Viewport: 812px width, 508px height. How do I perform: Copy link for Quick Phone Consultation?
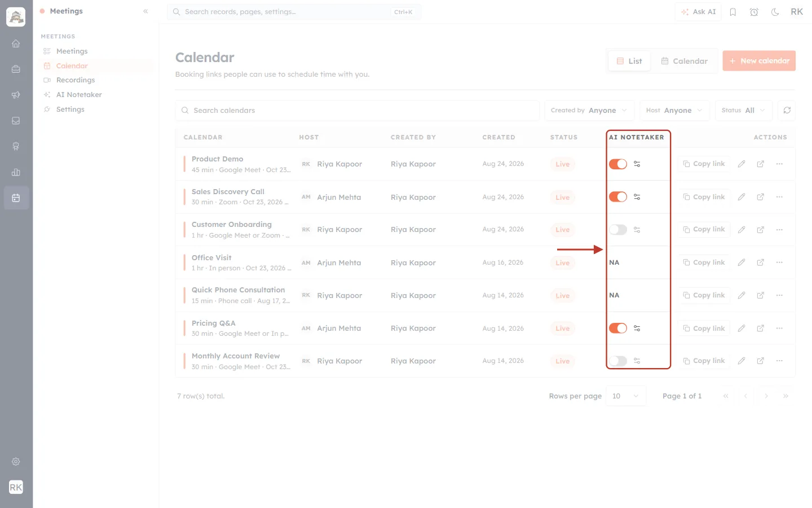point(704,295)
